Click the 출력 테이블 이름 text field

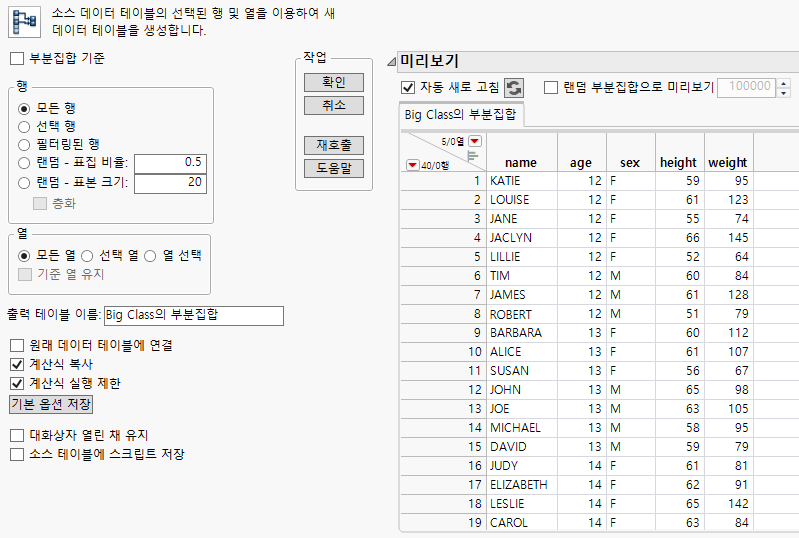pyautogui.click(x=194, y=315)
